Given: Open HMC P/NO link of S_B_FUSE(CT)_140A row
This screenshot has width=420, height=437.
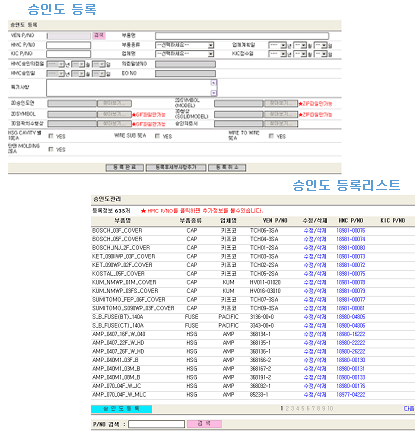Looking at the screenshot, I should 350,325.
